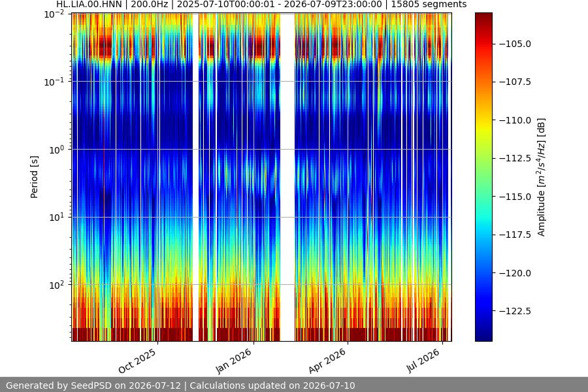Click the 'Oct 2025' date tick label
The height and width of the screenshot is (392, 588).
pyautogui.click(x=137, y=361)
